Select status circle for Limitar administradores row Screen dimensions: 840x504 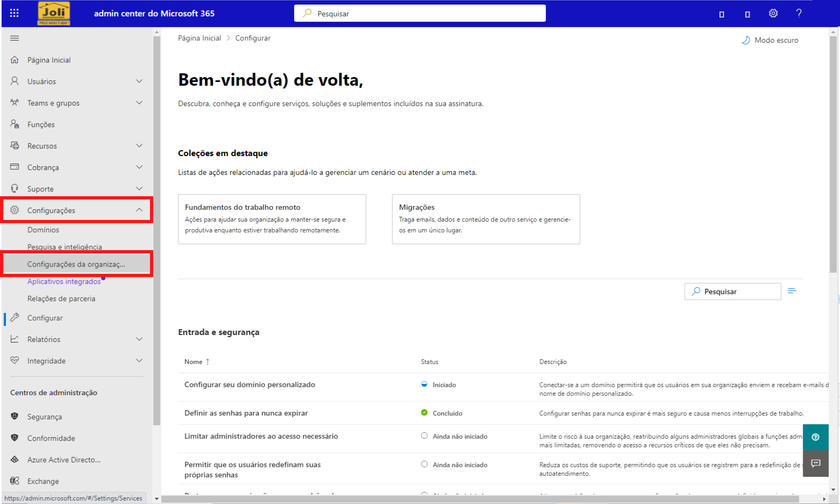[x=424, y=436]
